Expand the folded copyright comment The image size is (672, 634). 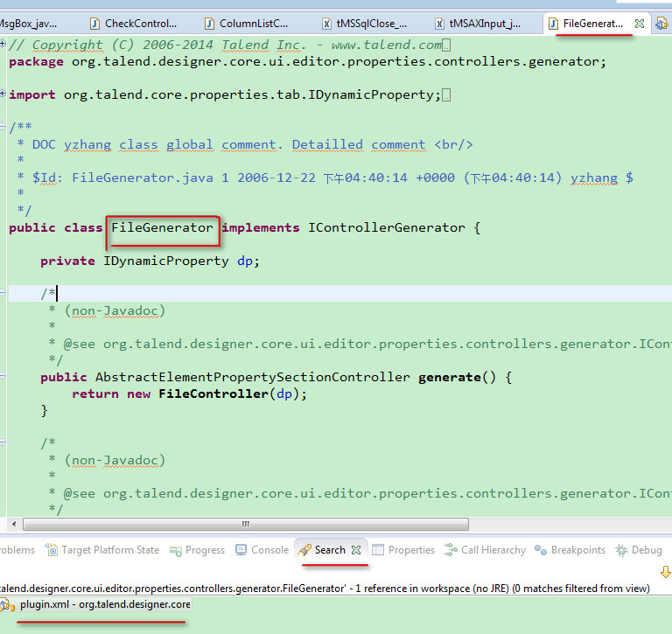click(3, 43)
